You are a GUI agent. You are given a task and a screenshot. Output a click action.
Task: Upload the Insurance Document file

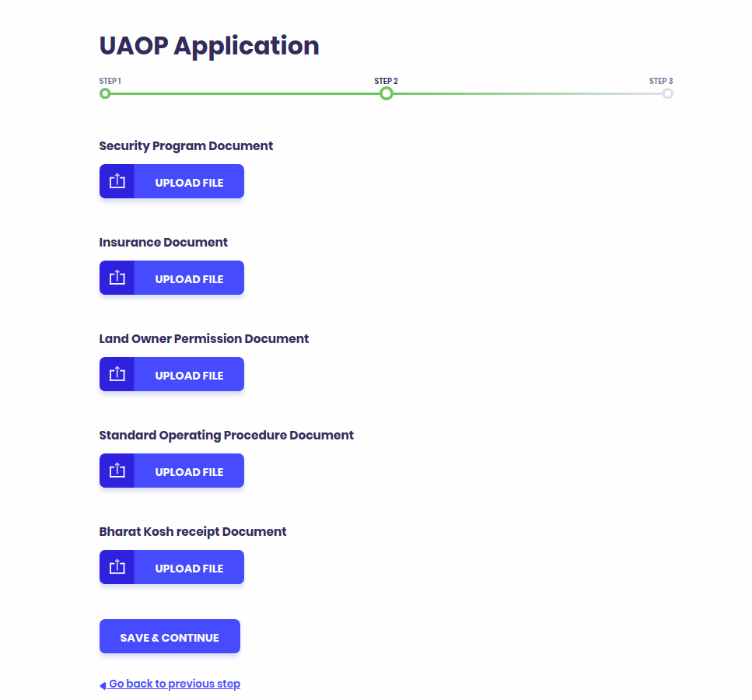click(x=188, y=278)
